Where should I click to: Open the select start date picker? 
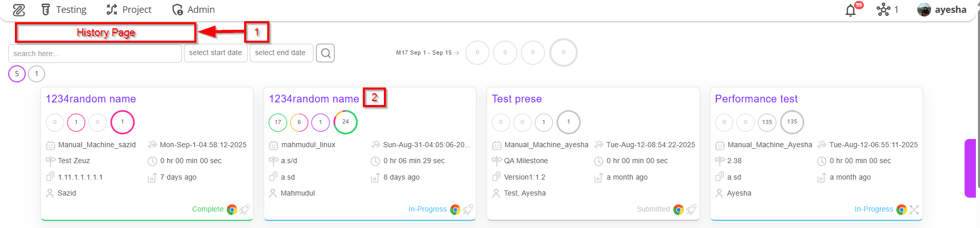pyautogui.click(x=215, y=53)
